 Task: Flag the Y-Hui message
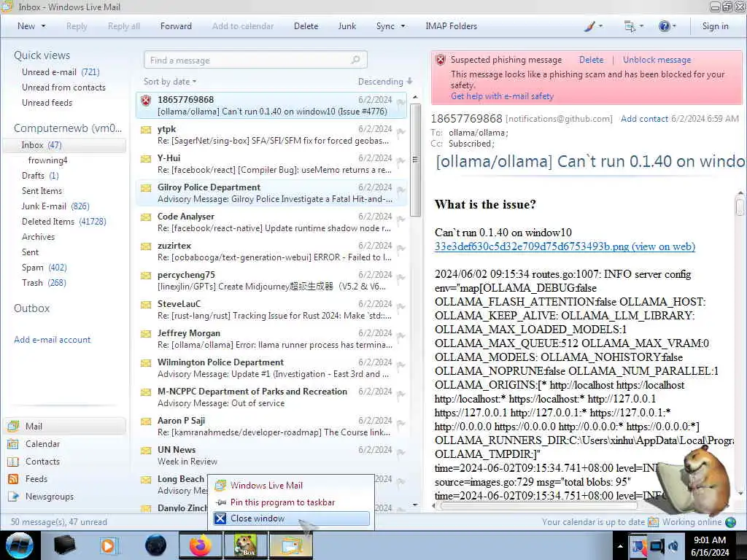(400, 161)
